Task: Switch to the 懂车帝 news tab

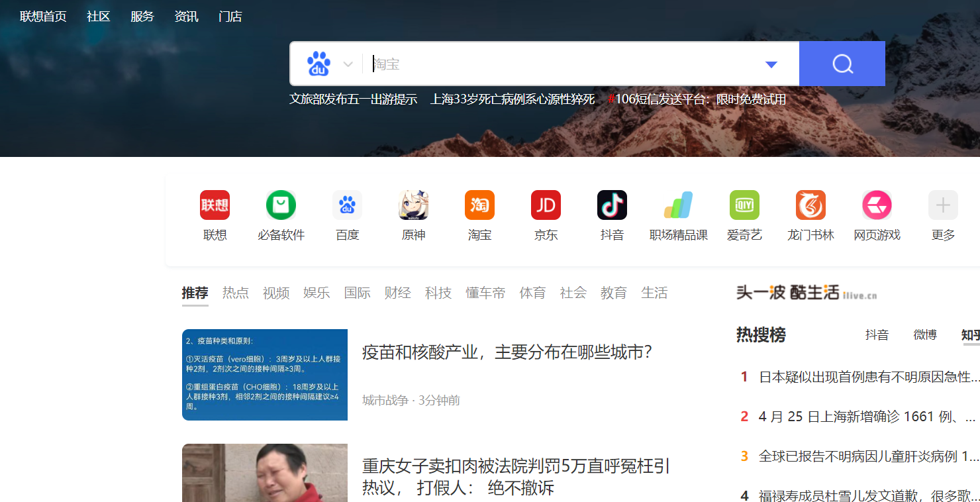Action: point(485,293)
